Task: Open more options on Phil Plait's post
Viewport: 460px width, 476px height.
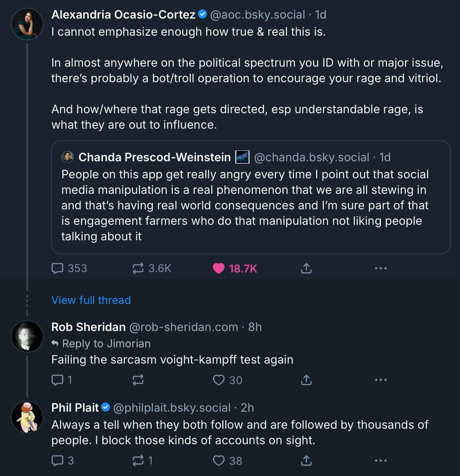Action: click(x=380, y=460)
